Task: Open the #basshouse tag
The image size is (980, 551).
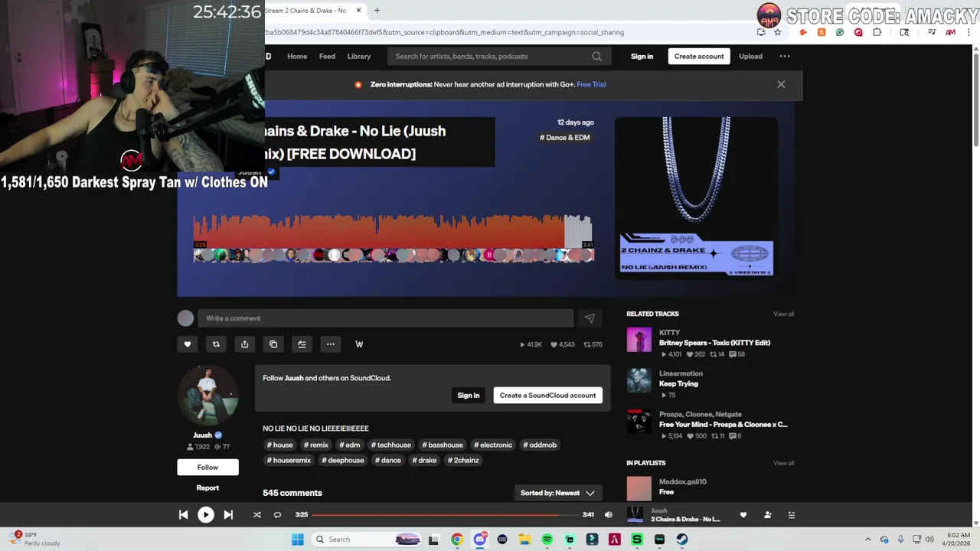Action: click(x=443, y=445)
